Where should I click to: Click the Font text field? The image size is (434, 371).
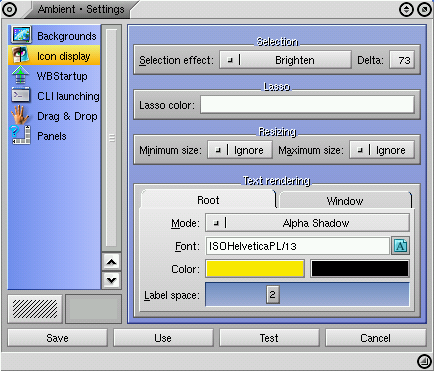coord(297,246)
